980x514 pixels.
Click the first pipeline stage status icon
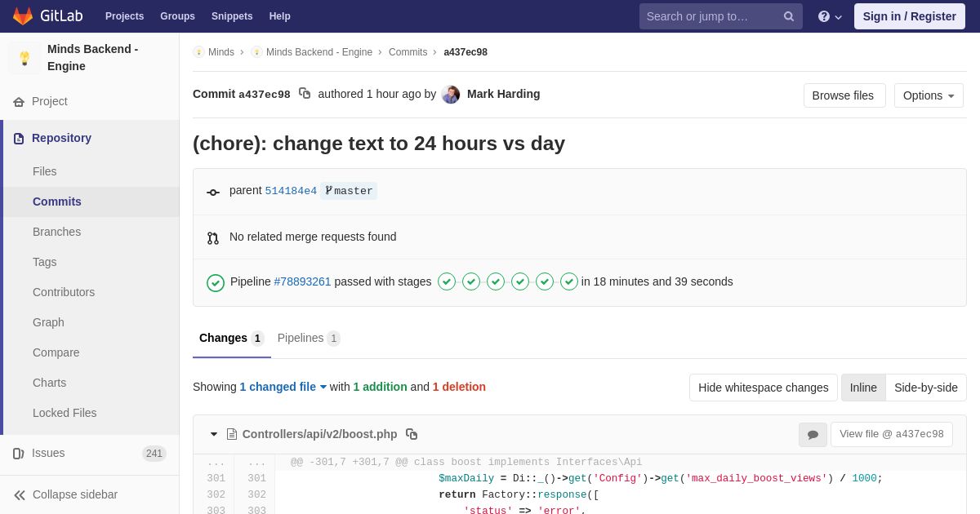447,281
